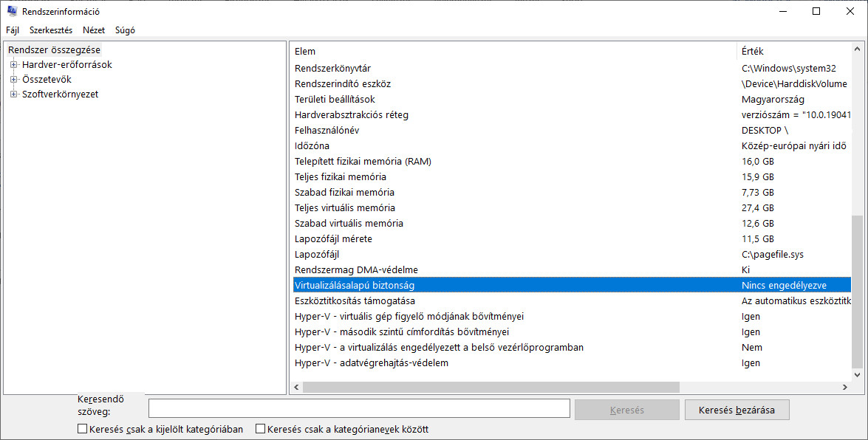Select Hyper-V második szintű címfordítás bővítményei row
The height and width of the screenshot is (440, 868).
point(571,332)
